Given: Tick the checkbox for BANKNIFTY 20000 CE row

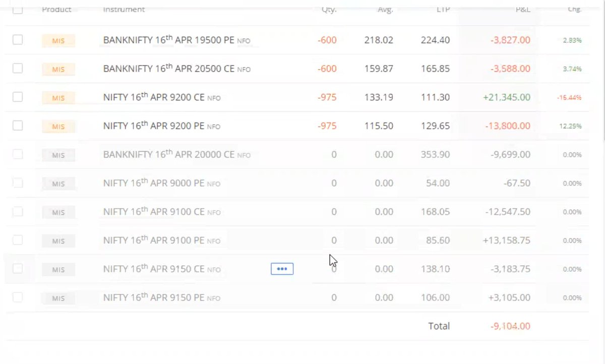Looking at the screenshot, I should click(18, 154).
